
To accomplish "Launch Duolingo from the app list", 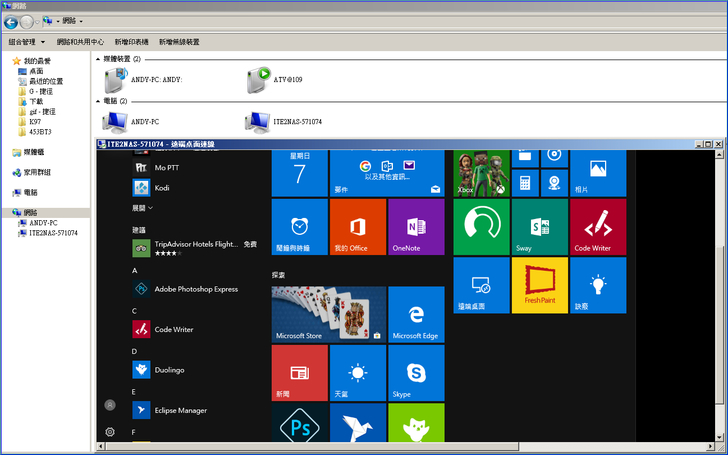I will coord(170,370).
